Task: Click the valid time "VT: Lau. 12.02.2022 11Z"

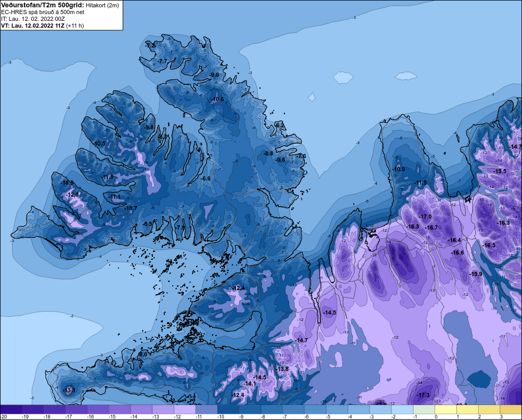Action: coord(32,26)
